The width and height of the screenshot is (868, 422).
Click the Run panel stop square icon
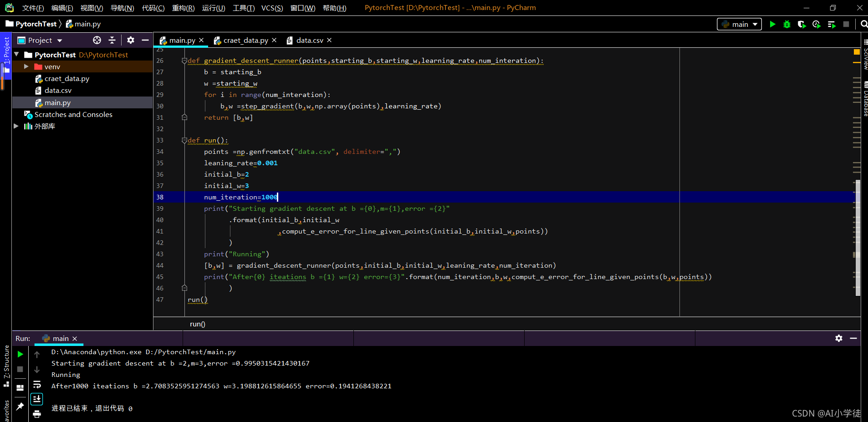pyautogui.click(x=20, y=369)
